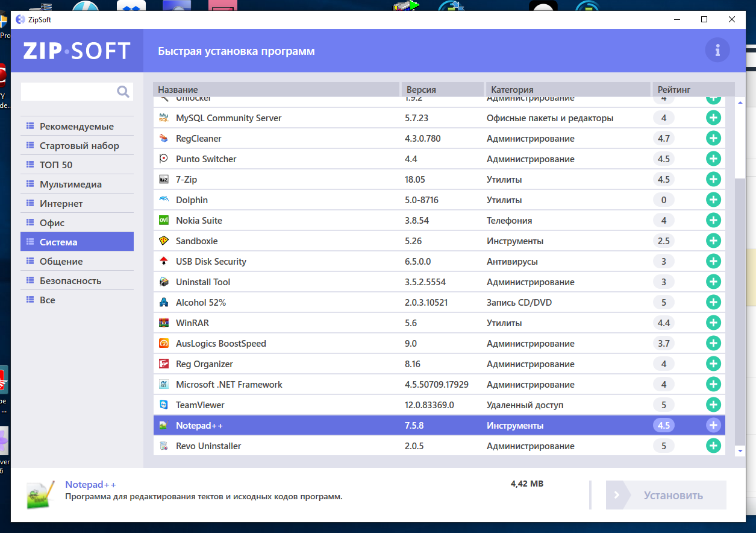Toggle the Dolphin add button

click(713, 200)
